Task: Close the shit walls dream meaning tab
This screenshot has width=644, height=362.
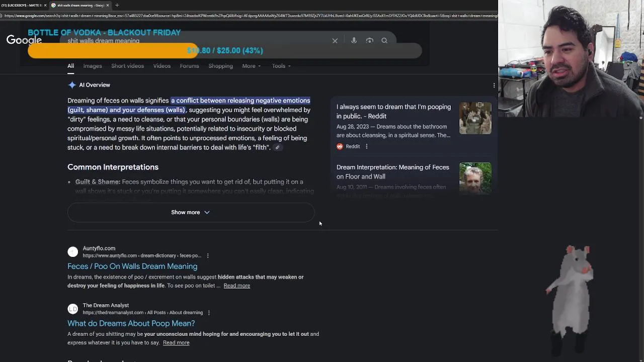Action: coord(107,5)
